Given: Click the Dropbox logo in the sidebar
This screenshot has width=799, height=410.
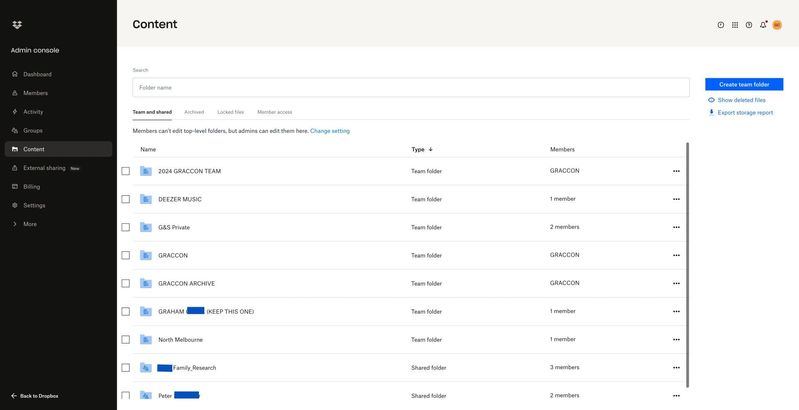Looking at the screenshot, I should (17, 25).
